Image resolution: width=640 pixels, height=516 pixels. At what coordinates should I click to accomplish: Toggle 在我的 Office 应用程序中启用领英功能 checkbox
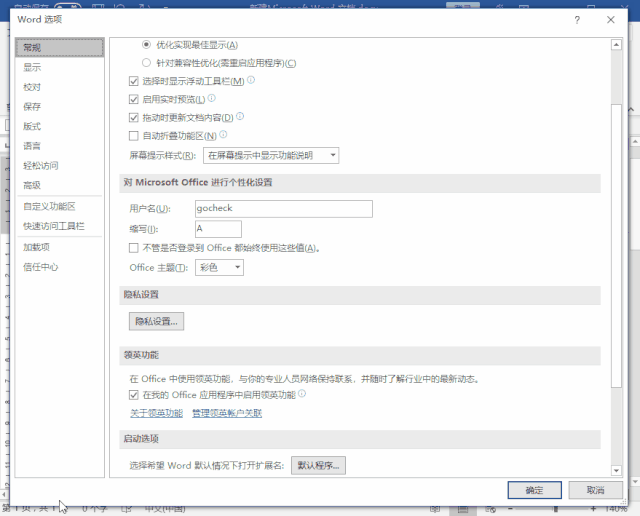(133, 395)
